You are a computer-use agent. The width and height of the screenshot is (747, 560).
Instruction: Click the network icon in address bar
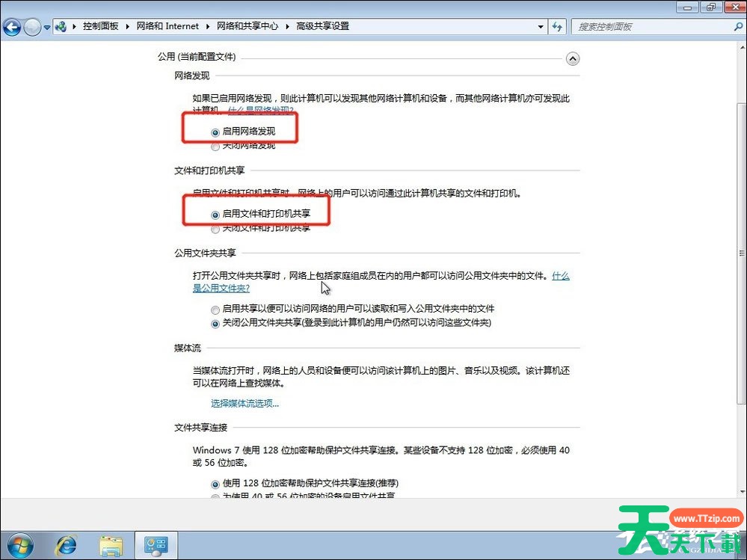tap(61, 26)
